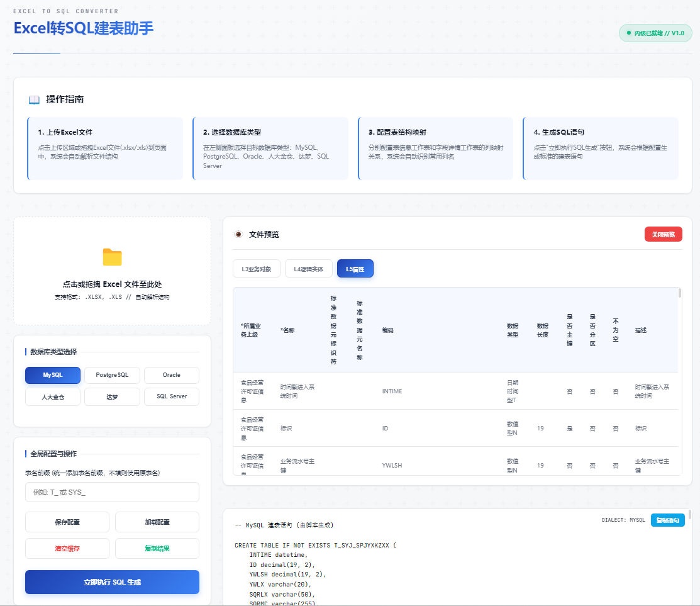Click the blue 复制语句 button

[667, 520]
